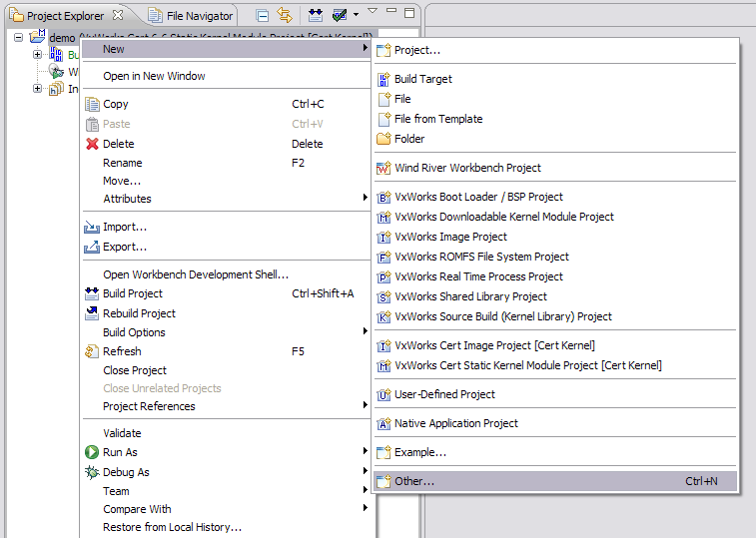Click the Rebuild Project icon

click(x=92, y=313)
